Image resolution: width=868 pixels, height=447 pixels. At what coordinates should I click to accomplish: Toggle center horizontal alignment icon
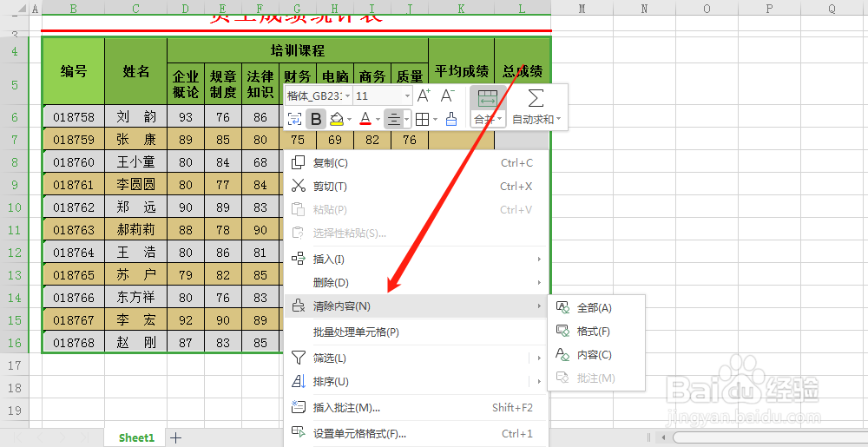click(x=393, y=119)
